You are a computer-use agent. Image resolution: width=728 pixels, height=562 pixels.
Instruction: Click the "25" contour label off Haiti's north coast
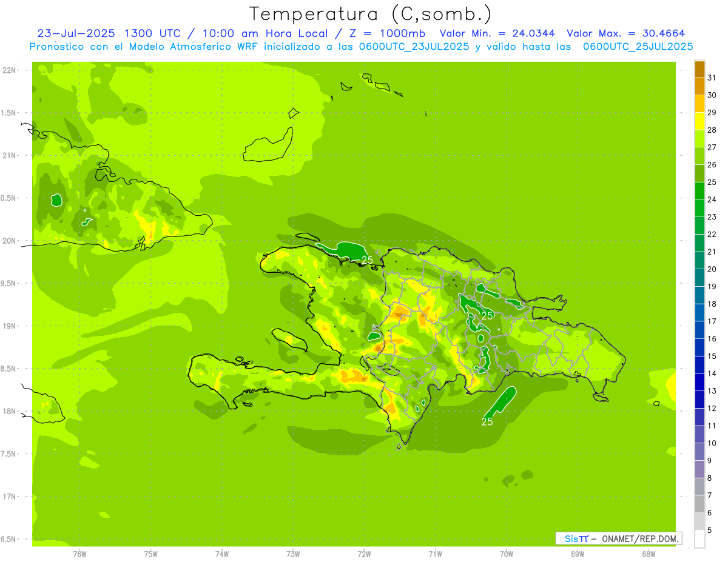click(367, 259)
